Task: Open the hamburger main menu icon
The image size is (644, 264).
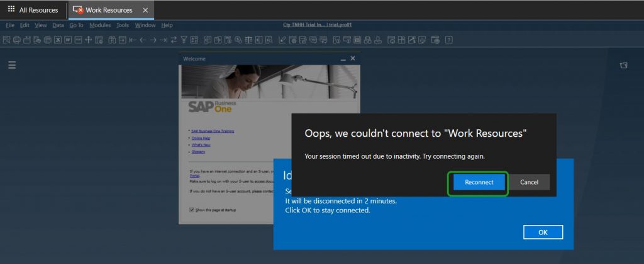Action: pos(12,65)
